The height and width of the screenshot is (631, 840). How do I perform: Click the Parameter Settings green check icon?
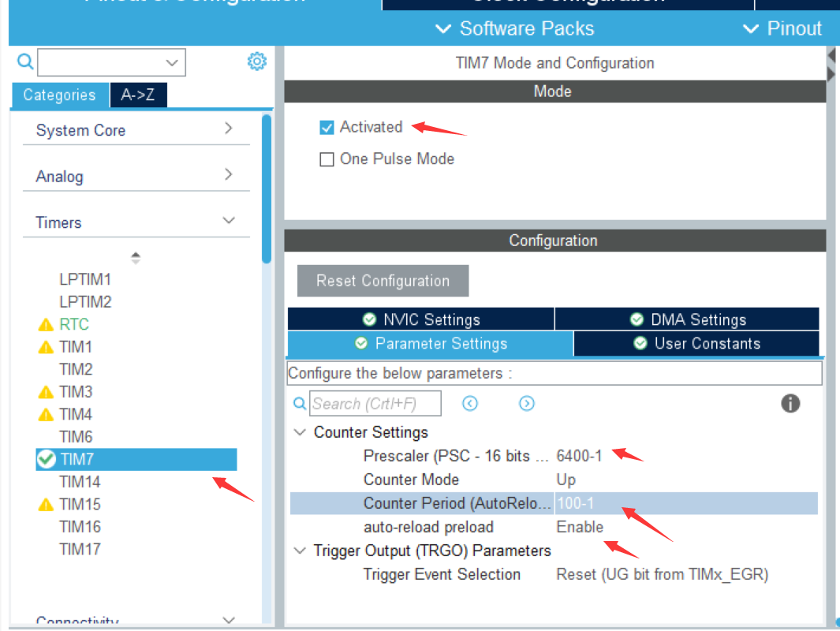pyautogui.click(x=361, y=343)
